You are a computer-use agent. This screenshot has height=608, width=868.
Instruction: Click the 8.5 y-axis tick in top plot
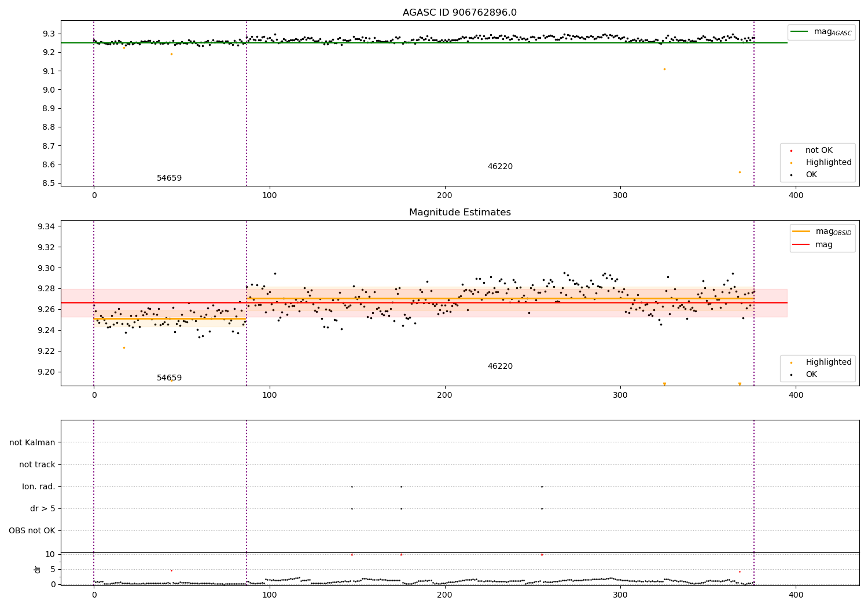point(48,184)
